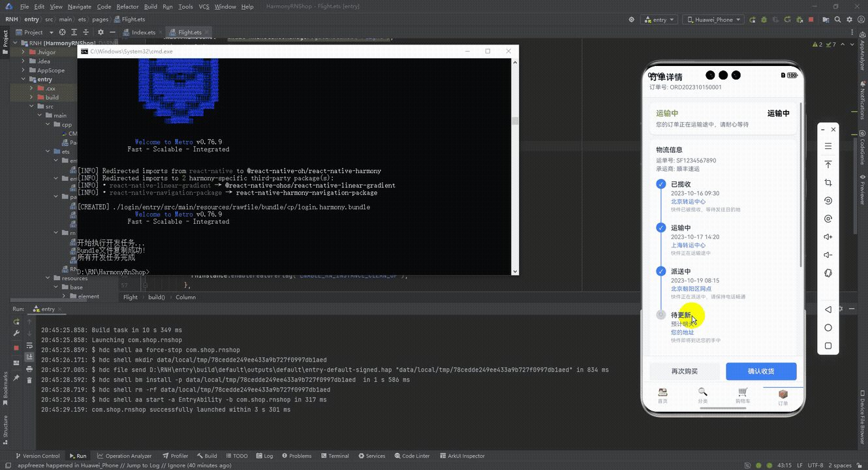This screenshot has height=470, width=868.
Task: Tap 北京朝阳区网点 link in emulator
Action: click(x=691, y=289)
